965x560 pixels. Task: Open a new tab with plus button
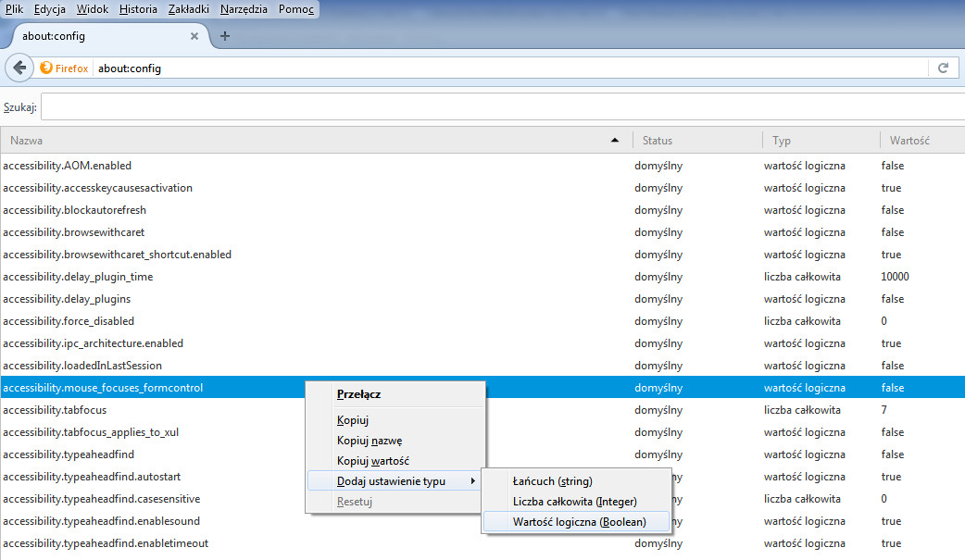pyautogui.click(x=225, y=36)
